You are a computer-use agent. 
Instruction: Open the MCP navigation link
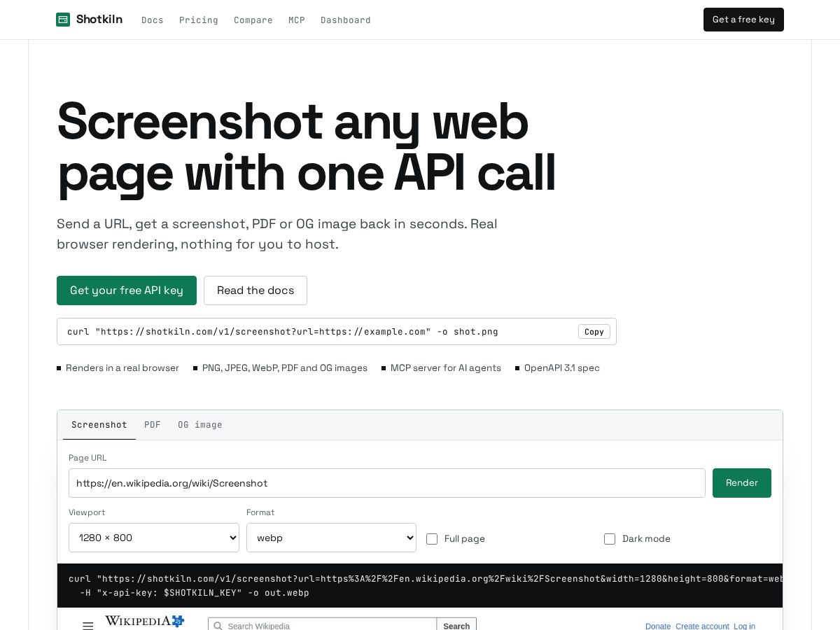pyautogui.click(x=297, y=20)
